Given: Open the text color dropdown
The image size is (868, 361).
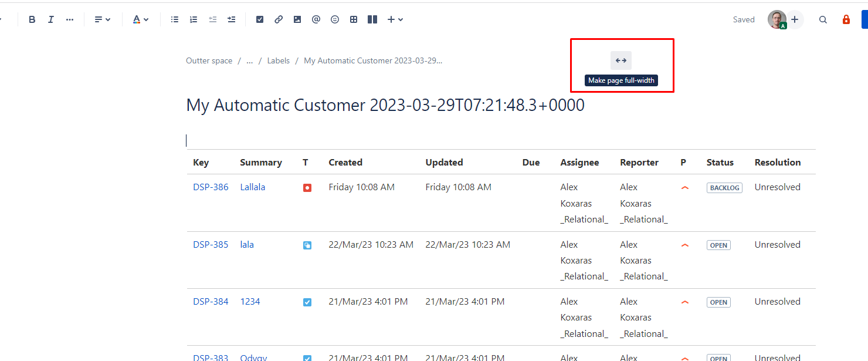Looking at the screenshot, I should [140, 19].
